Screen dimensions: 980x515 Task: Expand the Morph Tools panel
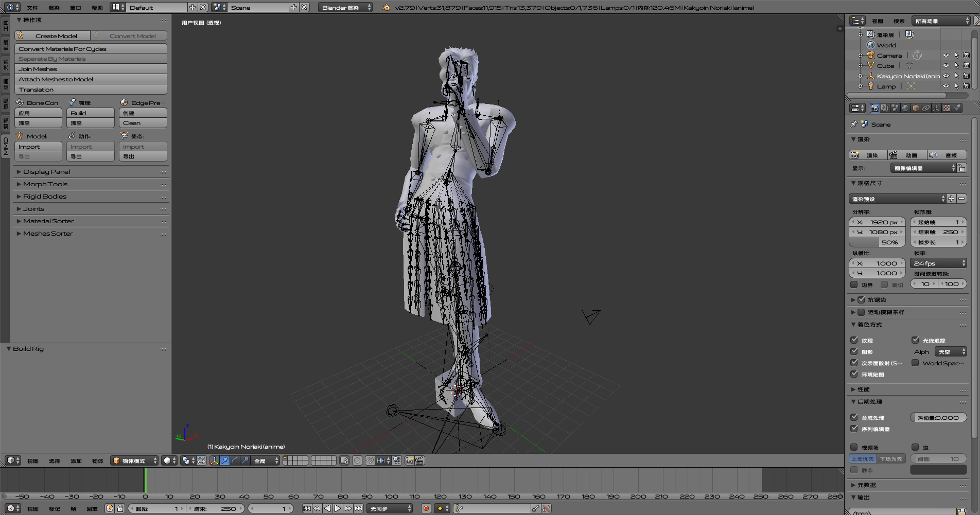[46, 184]
